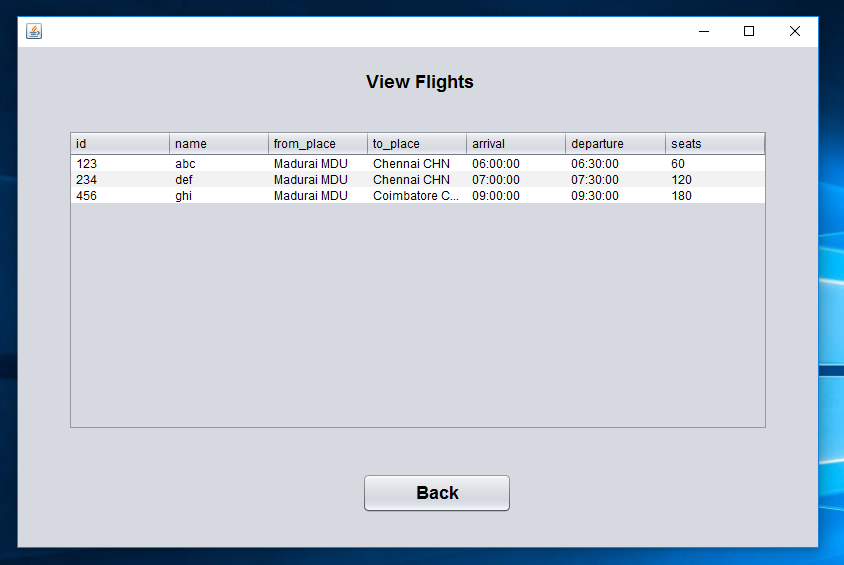844x565 pixels.
Task: Click the Java application icon in title bar
Action: (x=34, y=31)
